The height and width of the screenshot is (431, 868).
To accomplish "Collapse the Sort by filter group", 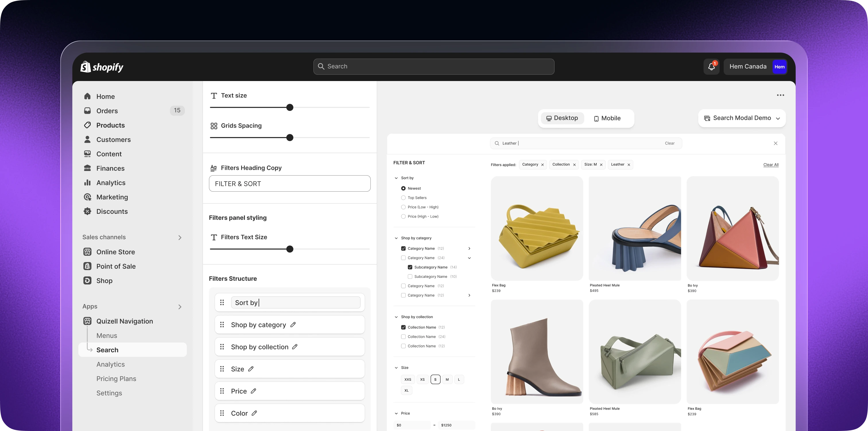I will coord(396,178).
